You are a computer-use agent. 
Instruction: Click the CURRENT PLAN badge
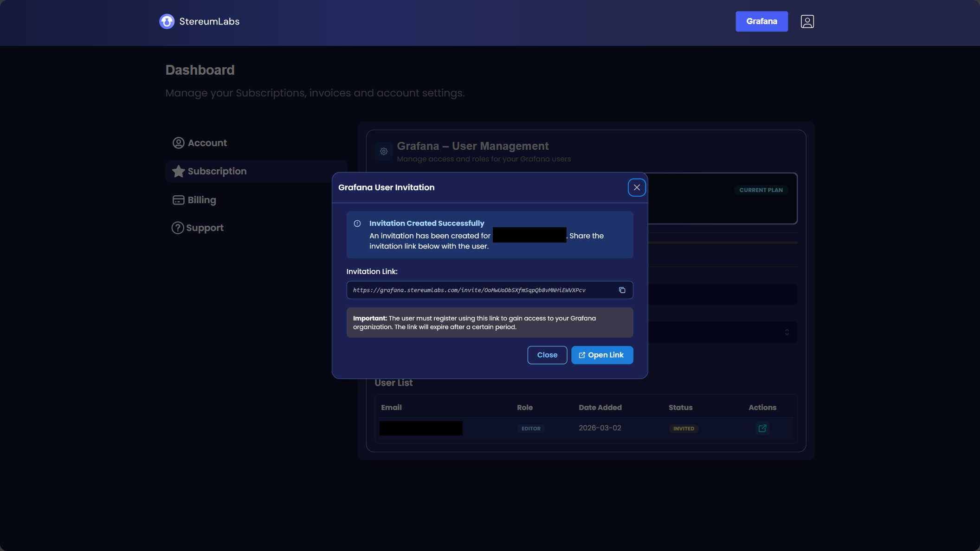click(761, 190)
